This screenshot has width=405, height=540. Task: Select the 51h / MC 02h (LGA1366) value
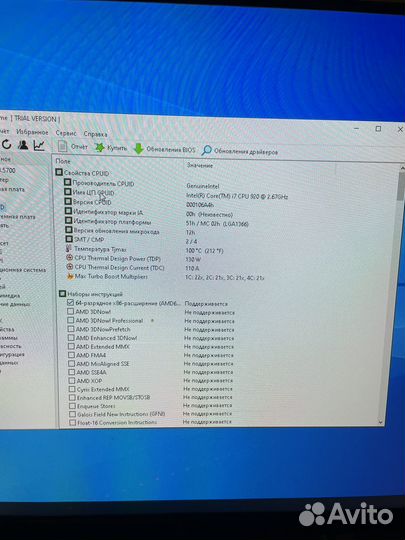click(x=217, y=224)
